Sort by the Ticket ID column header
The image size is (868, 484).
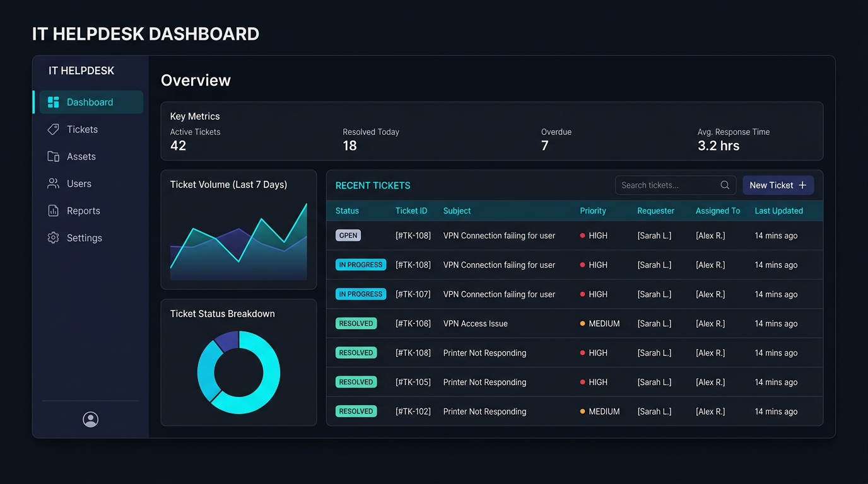click(411, 211)
